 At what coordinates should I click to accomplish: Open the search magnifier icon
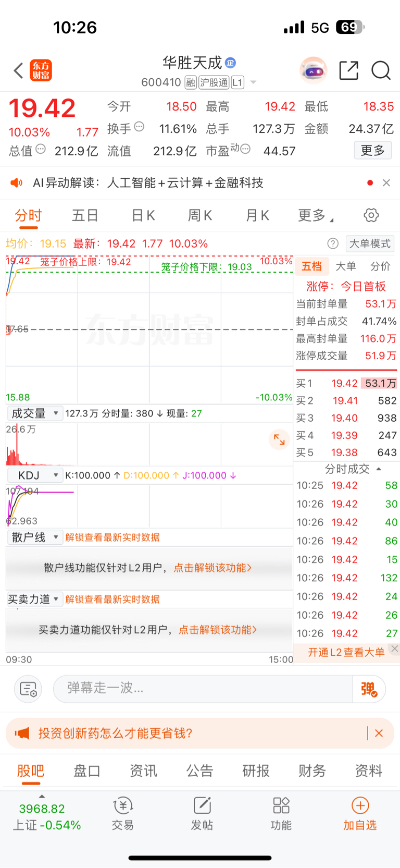tap(381, 70)
